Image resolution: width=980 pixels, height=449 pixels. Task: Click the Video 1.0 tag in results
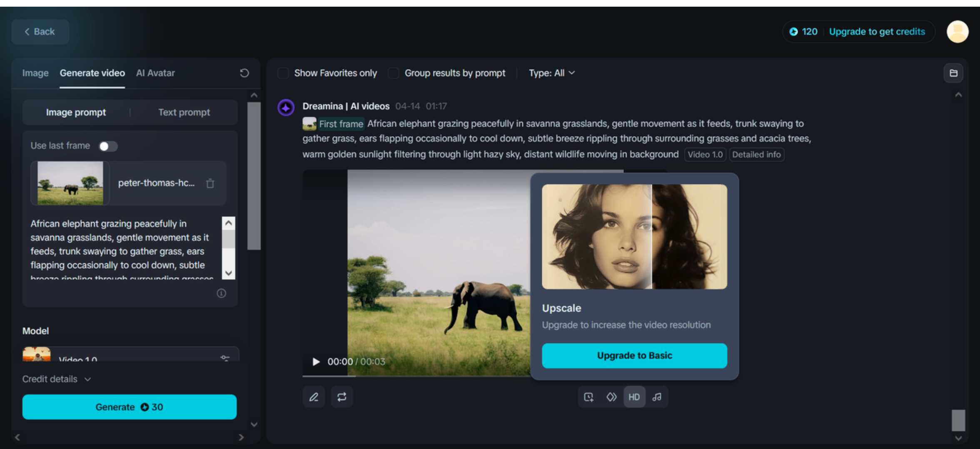[x=705, y=155]
